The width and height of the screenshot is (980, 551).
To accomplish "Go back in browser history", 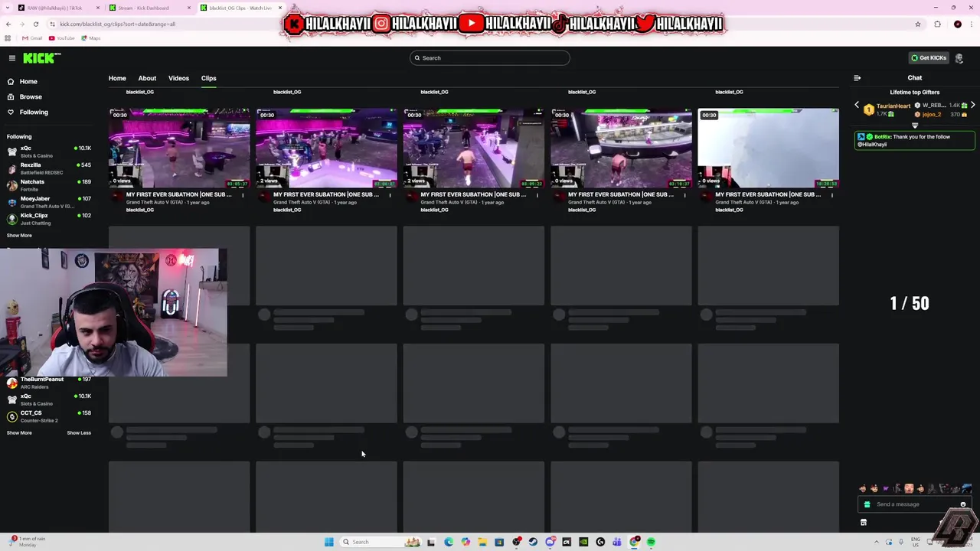I will tap(8, 24).
